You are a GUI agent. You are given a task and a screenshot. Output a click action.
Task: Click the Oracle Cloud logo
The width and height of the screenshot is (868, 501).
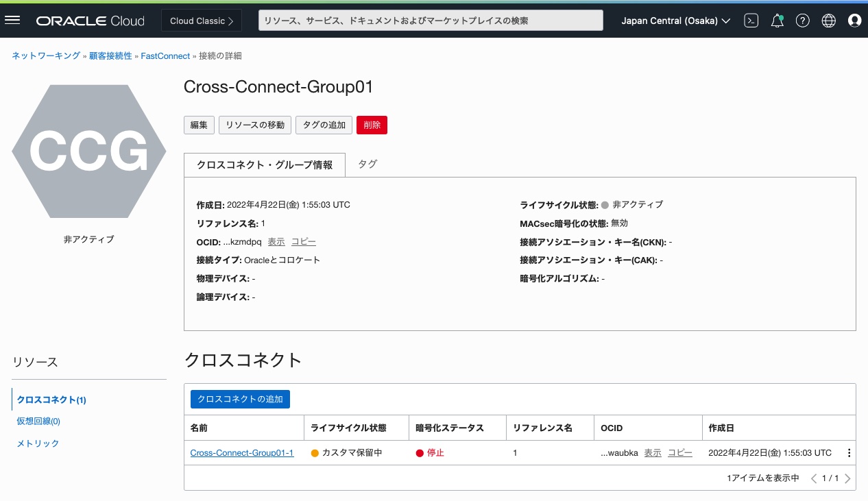point(90,20)
